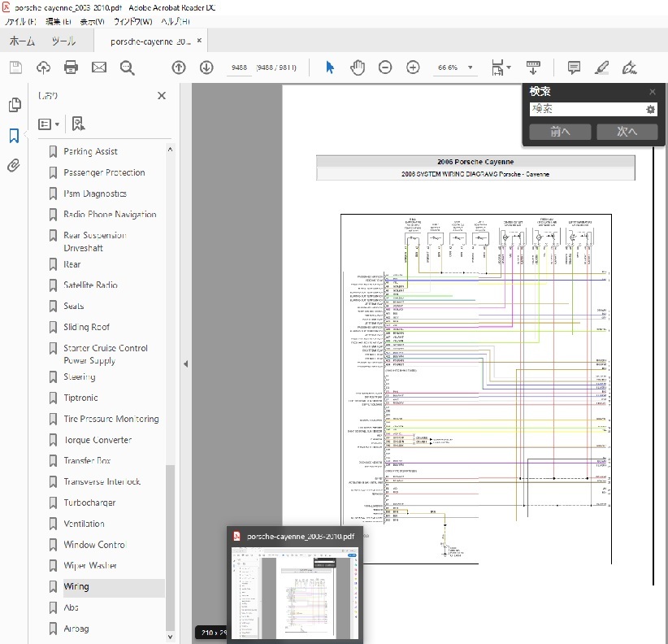Open the ウィンドウ menu
The height and width of the screenshot is (644, 668).
click(x=133, y=21)
